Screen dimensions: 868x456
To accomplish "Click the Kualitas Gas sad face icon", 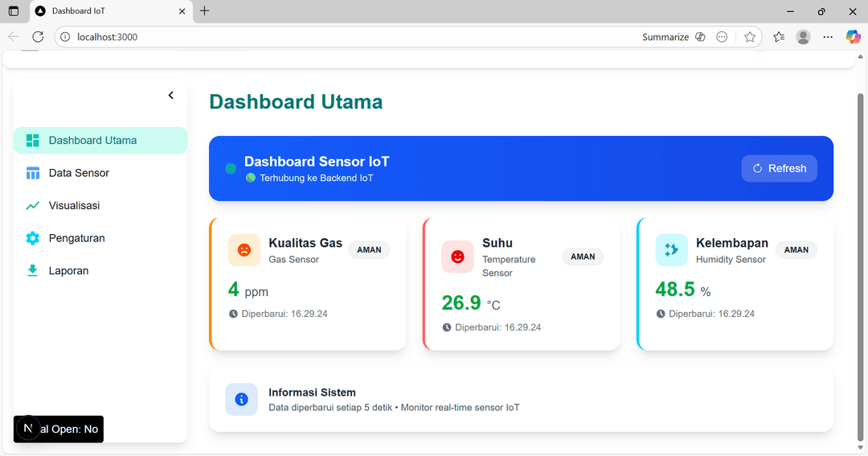I will click(244, 250).
